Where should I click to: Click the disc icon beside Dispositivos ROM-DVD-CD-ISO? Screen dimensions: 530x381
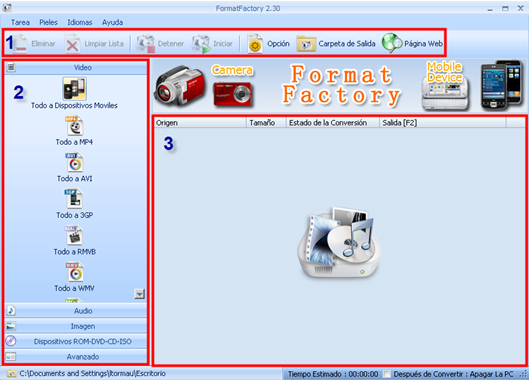pos(11,341)
